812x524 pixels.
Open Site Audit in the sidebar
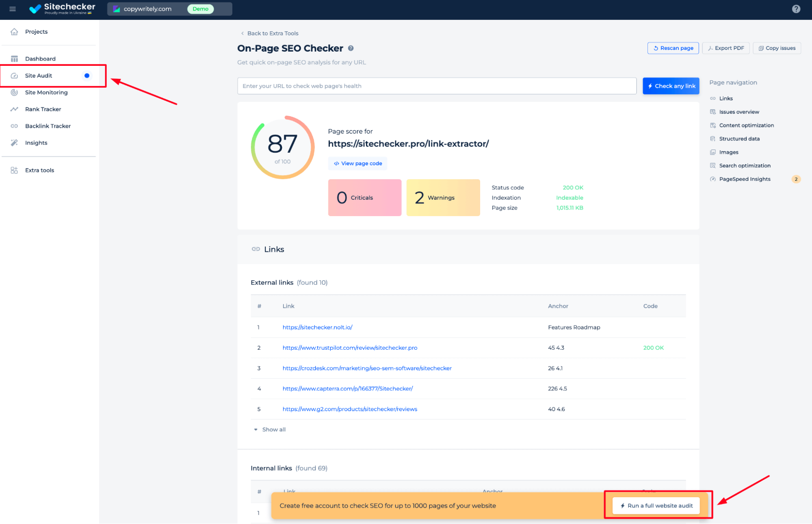click(39, 76)
